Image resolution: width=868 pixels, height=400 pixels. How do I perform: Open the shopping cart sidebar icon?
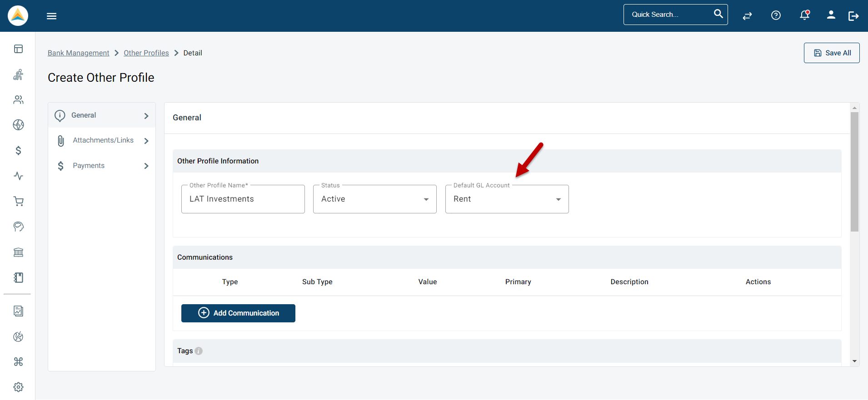[x=18, y=201]
